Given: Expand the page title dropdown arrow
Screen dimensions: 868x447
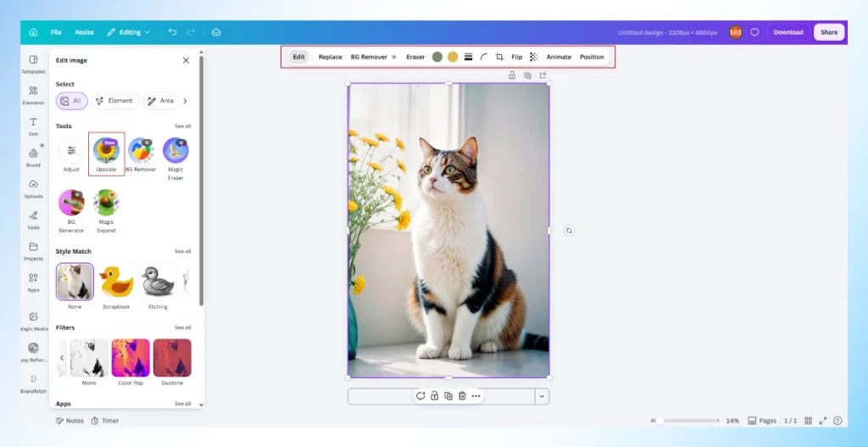Looking at the screenshot, I should coord(542,396).
